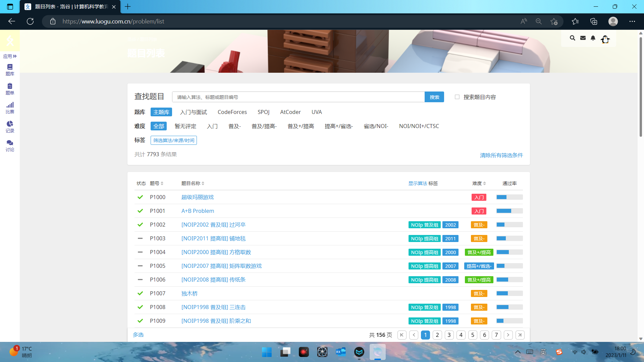Switch to the AtCoder problem set tab
644x362 pixels.
pyautogui.click(x=290, y=112)
